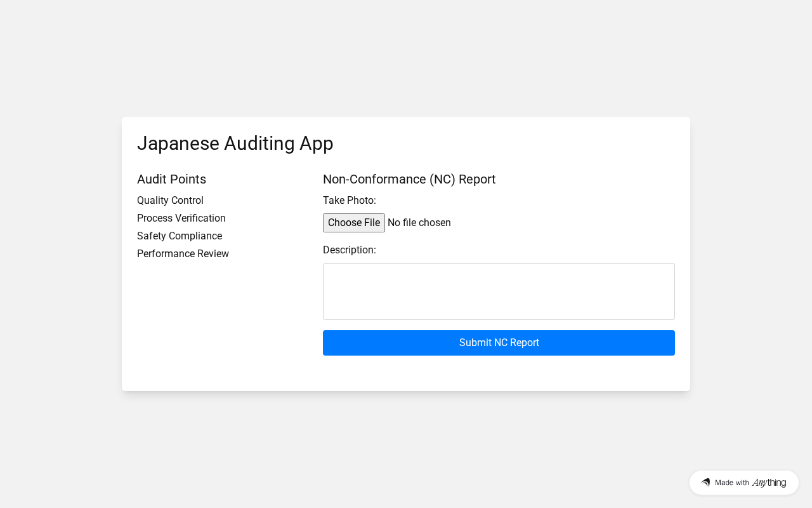Click the gray page background above the card
Screen dimensions: 812x508
click(406, 57)
